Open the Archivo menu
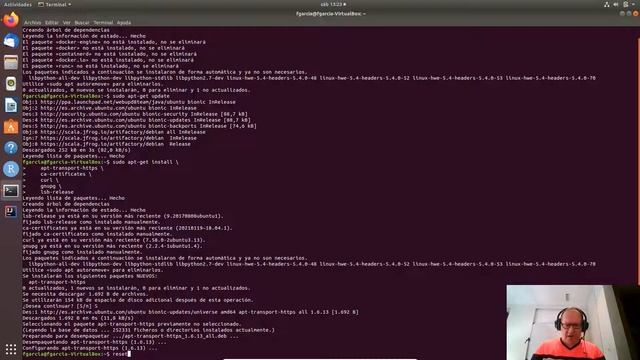 (33, 22)
